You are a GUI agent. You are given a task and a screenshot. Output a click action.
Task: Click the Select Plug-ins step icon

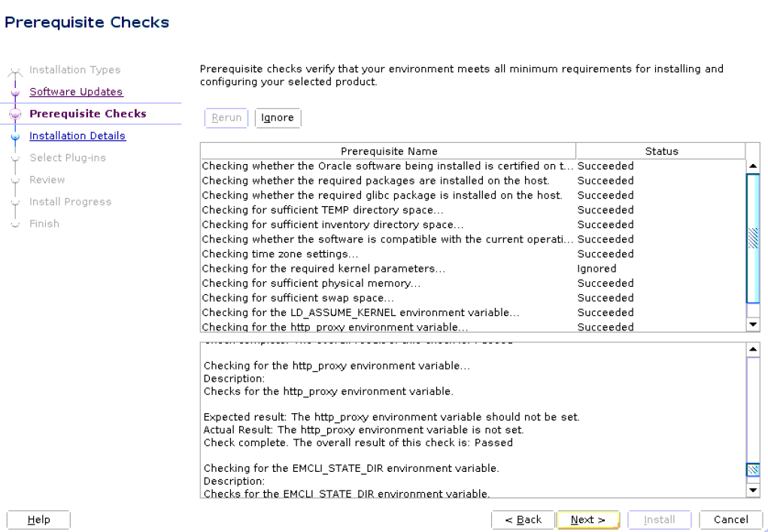[x=15, y=157]
